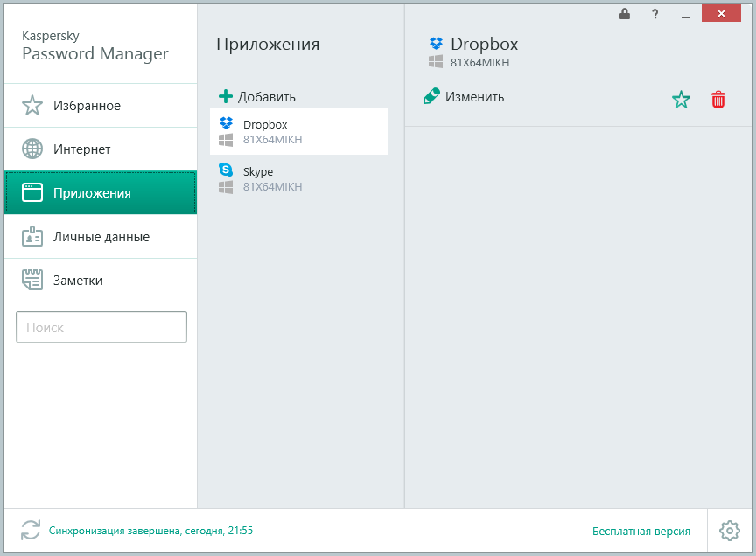Click the Kaspersky Password Manager title
Image resolution: width=756 pixels, height=556 pixels.
[95, 46]
